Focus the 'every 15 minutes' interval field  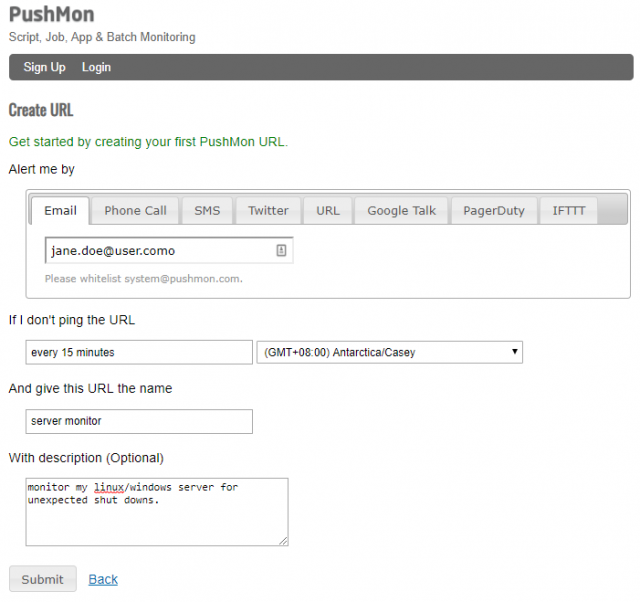(x=139, y=352)
